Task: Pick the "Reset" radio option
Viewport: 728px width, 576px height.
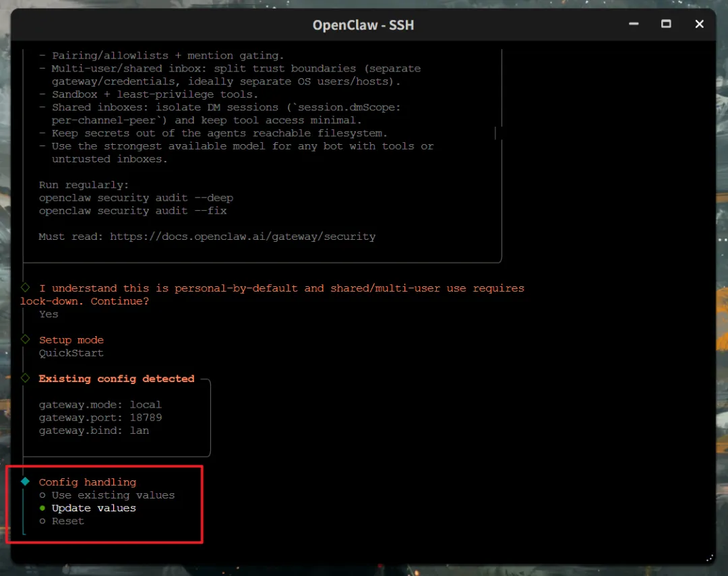Action: pos(62,521)
